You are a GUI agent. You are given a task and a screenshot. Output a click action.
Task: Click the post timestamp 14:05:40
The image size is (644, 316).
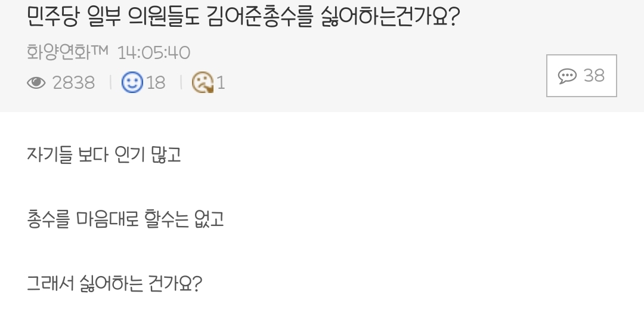pyautogui.click(x=154, y=53)
